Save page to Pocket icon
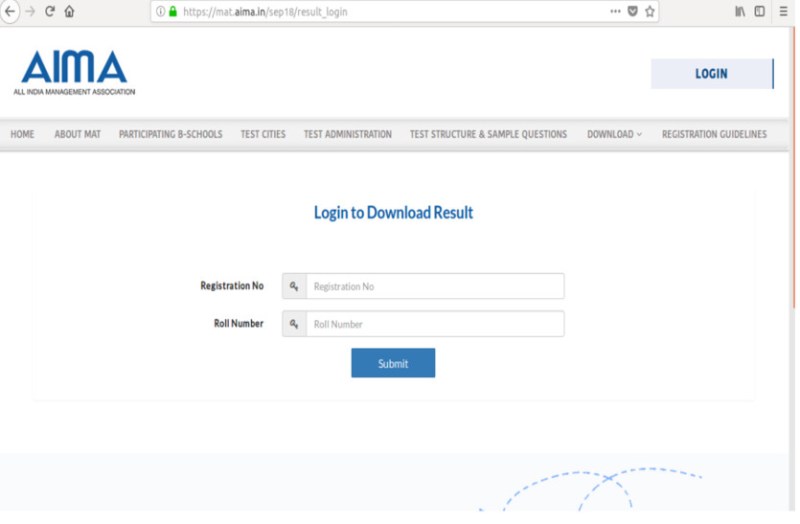Image resolution: width=800 pixels, height=524 pixels. click(632, 12)
